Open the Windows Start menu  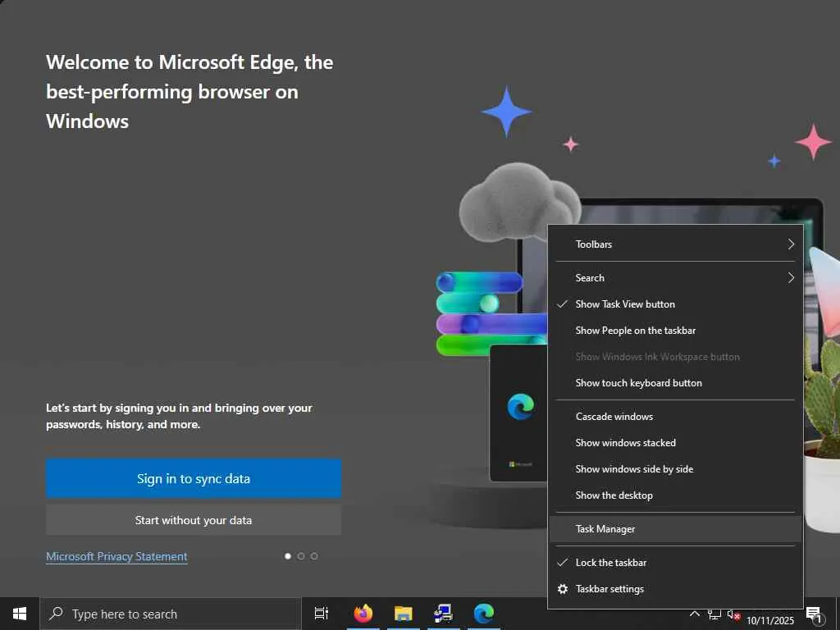point(20,614)
